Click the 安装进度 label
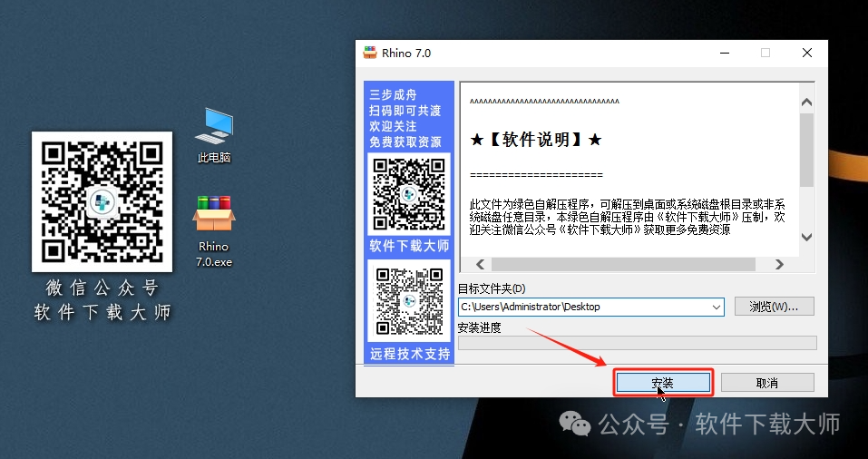The width and height of the screenshot is (868, 459). 480,327
